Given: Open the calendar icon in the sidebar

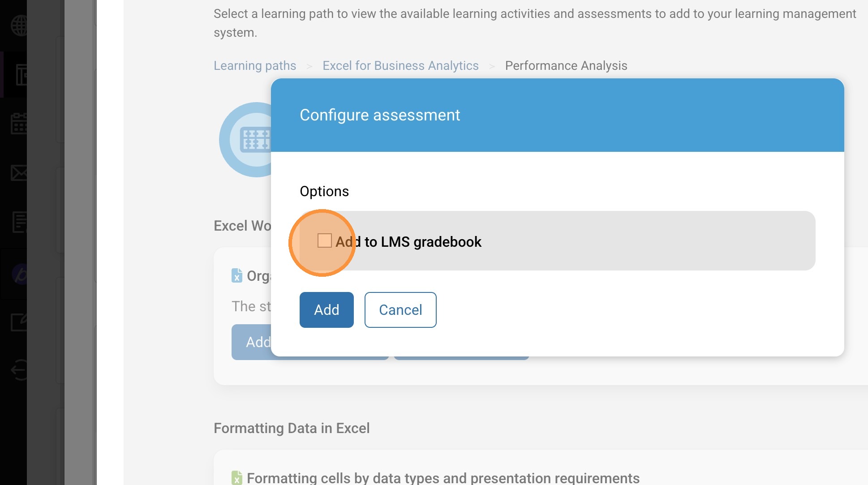Looking at the screenshot, I should coord(19,123).
